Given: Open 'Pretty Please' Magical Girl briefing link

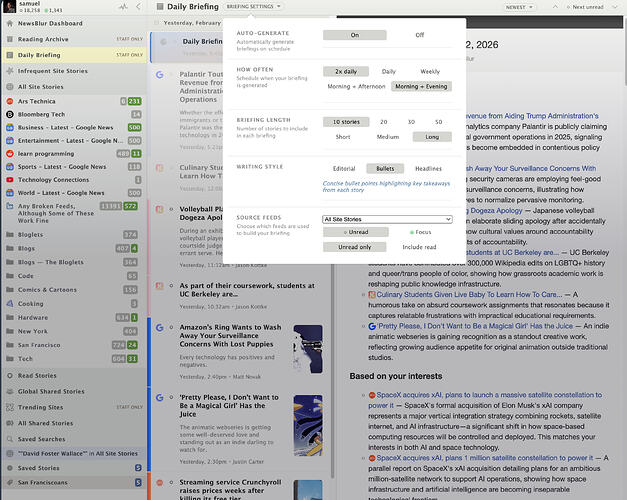Looking at the screenshot, I should click(475, 326).
